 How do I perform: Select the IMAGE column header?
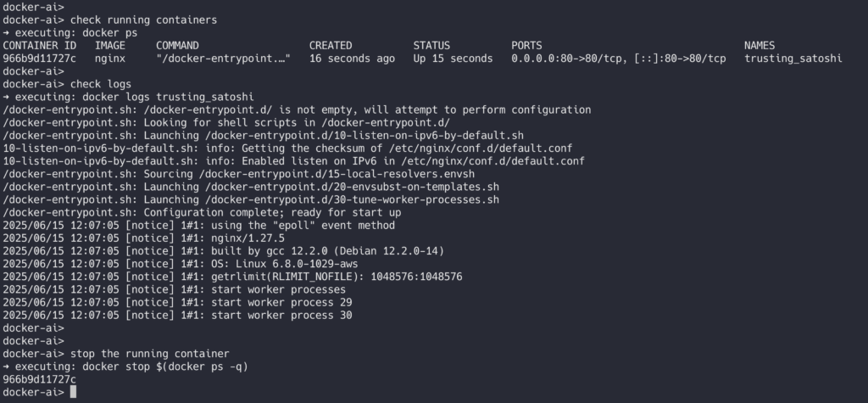coord(110,46)
